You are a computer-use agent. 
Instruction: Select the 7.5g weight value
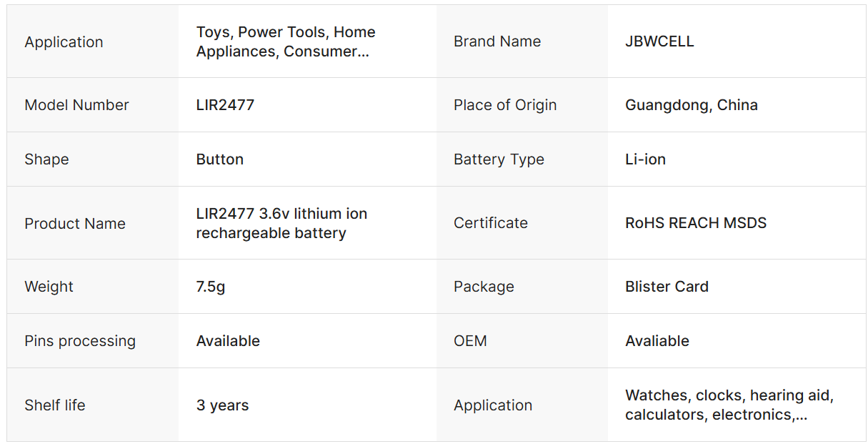click(211, 287)
